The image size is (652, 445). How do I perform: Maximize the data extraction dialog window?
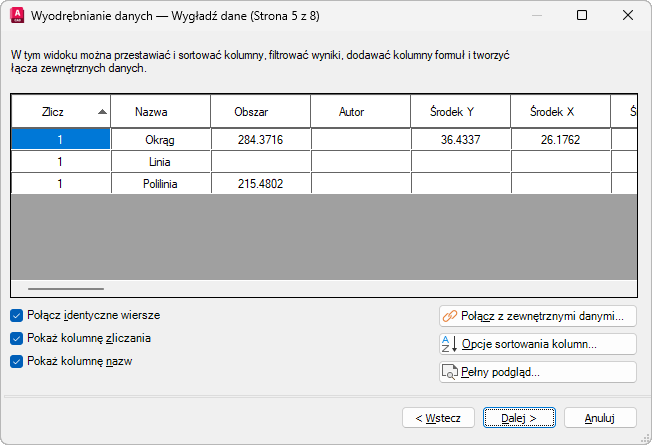tap(582, 16)
